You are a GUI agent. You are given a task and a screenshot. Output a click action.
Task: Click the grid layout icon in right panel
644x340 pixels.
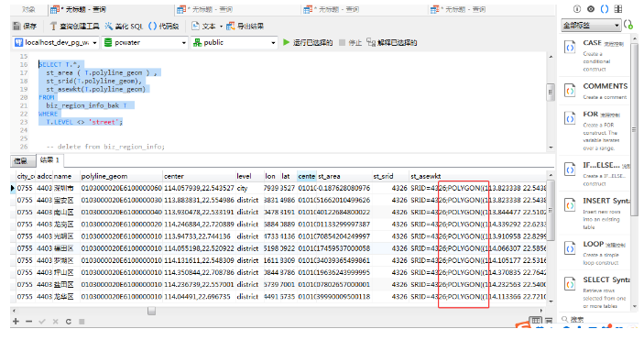(618, 9)
